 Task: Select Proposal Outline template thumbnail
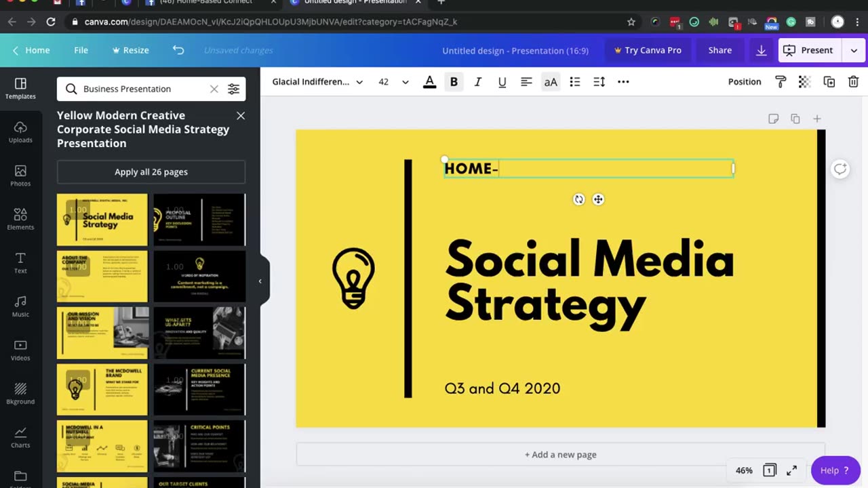point(199,220)
